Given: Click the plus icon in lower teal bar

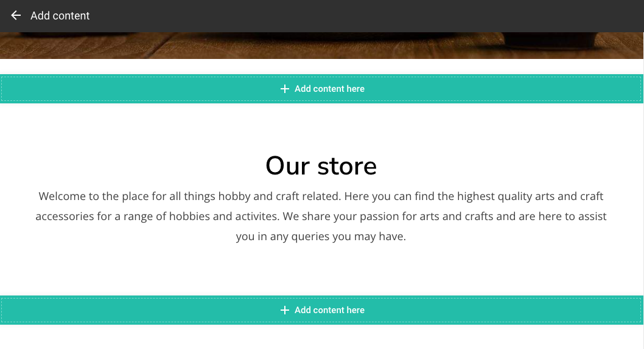Looking at the screenshot, I should click(x=285, y=310).
